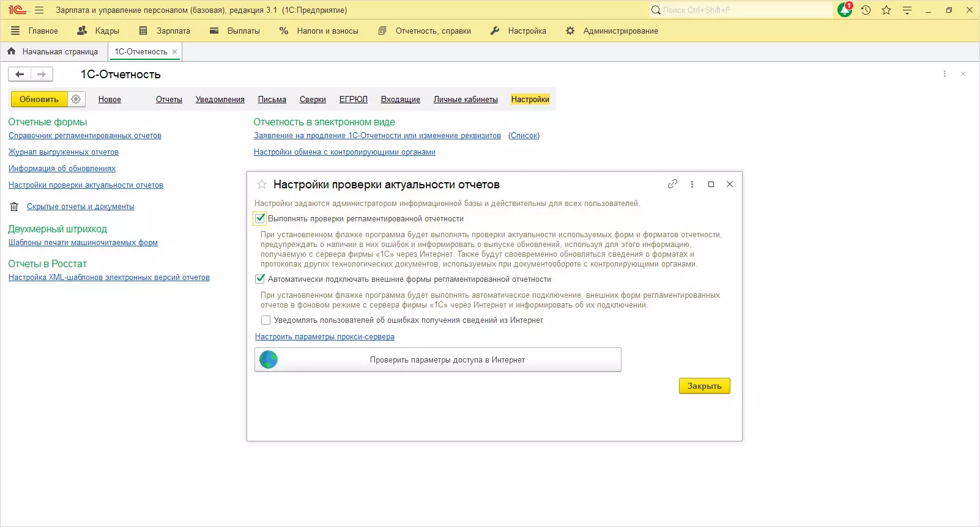This screenshot has width=980, height=527.
Task: Open Настройки обмена с контролирующими органами link
Action: (344, 152)
